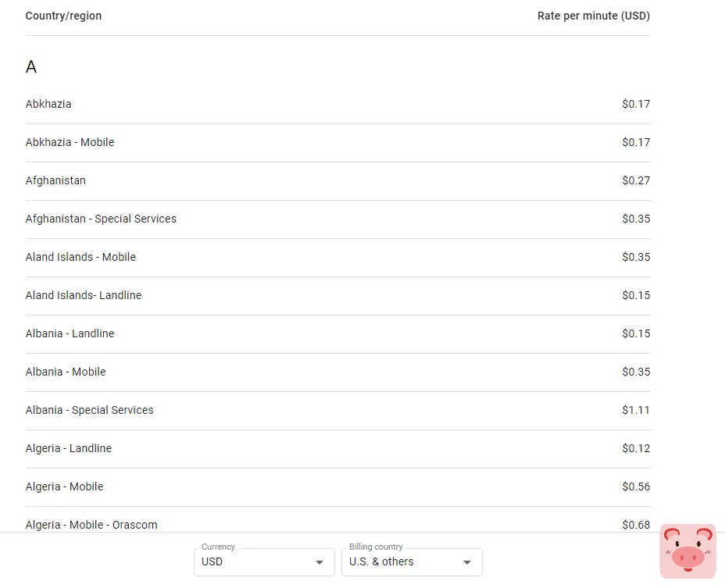The width and height of the screenshot is (725, 588).
Task: Select Algeria - Mobile row
Action: pos(64,486)
